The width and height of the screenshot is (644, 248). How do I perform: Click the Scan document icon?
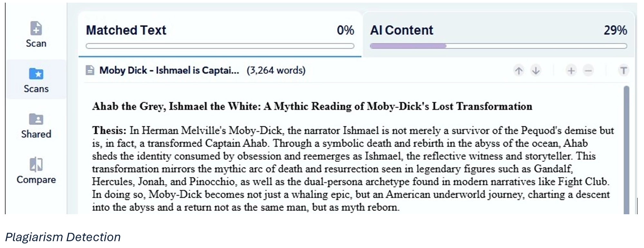(x=36, y=28)
